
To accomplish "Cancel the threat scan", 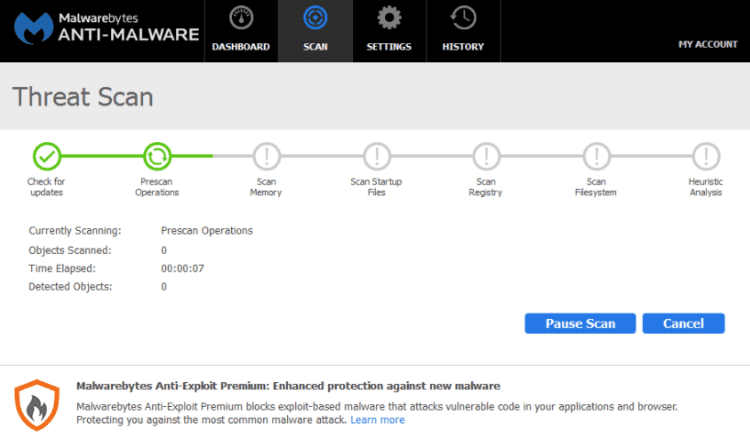I will click(x=684, y=324).
